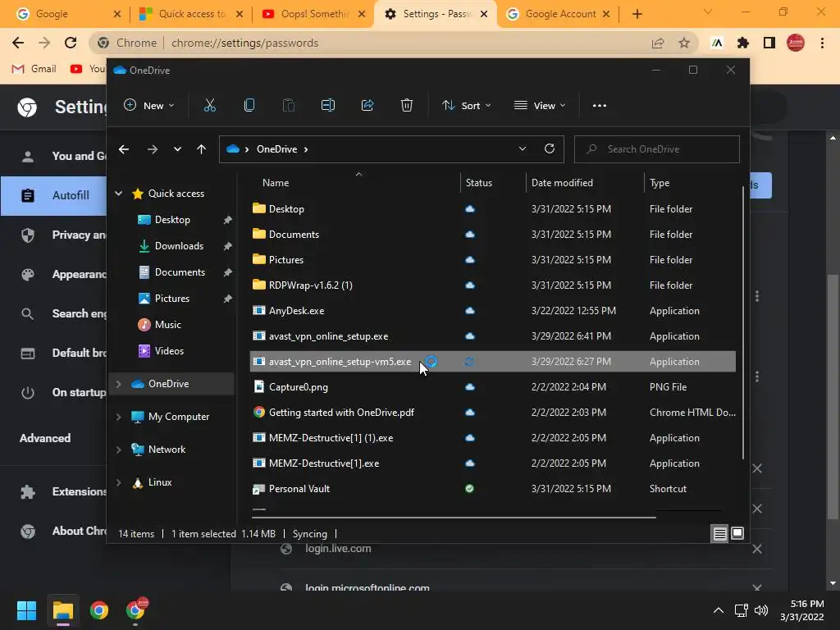Expand the Network tree node
840x630 pixels.
pos(118,450)
